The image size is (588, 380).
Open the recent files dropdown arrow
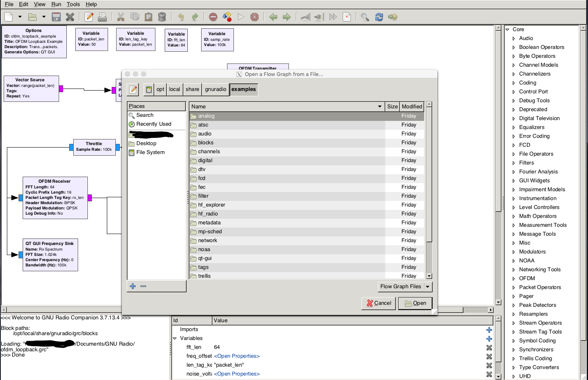pos(44,17)
